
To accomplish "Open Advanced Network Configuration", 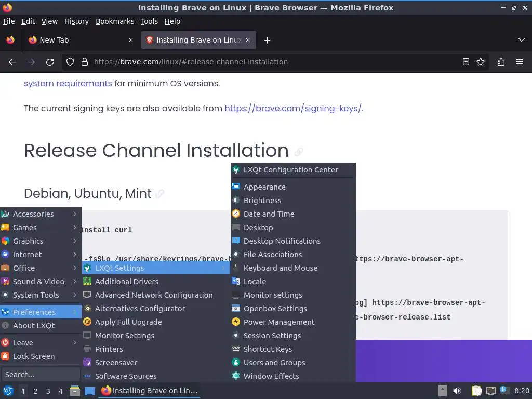I will coord(156,295).
